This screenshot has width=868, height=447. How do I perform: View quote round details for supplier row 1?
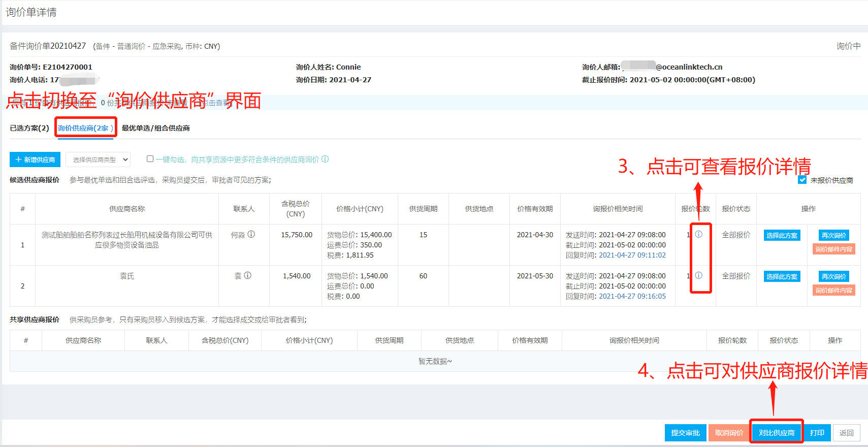coord(699,235)
